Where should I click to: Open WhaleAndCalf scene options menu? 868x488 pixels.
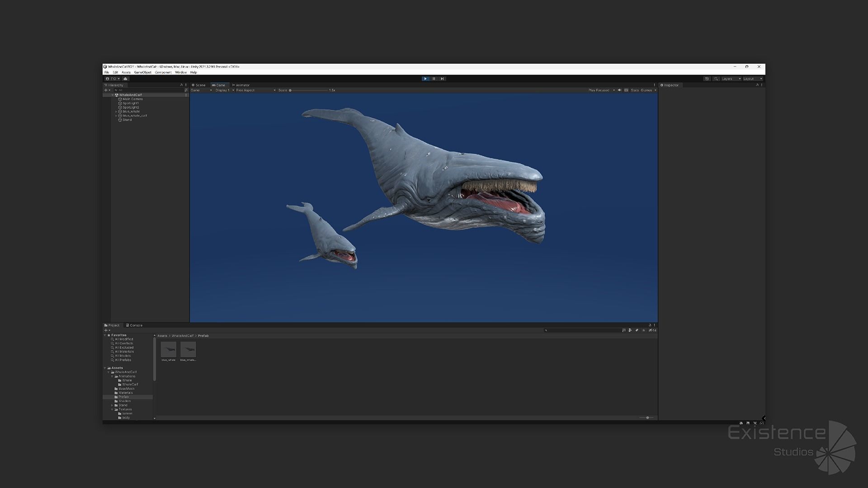186,95
